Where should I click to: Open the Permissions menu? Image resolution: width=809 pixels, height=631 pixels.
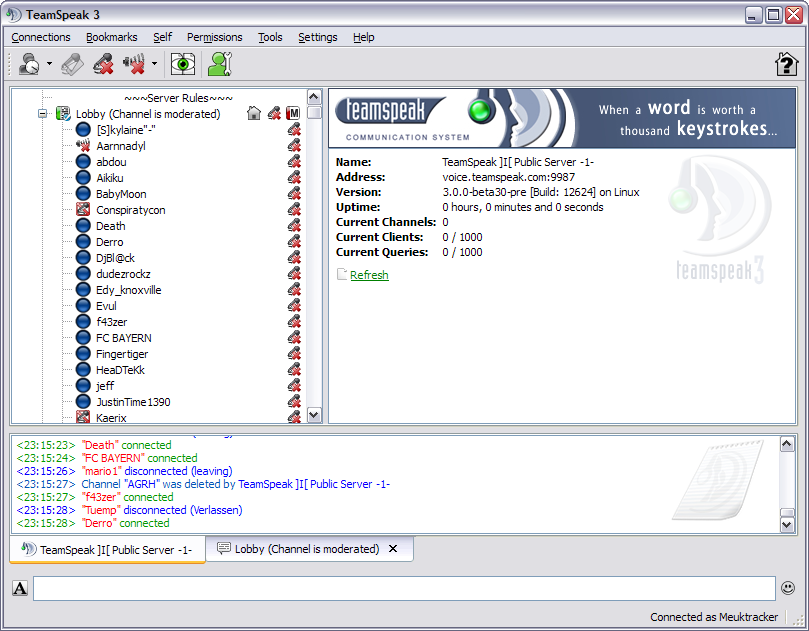point(215,37)
